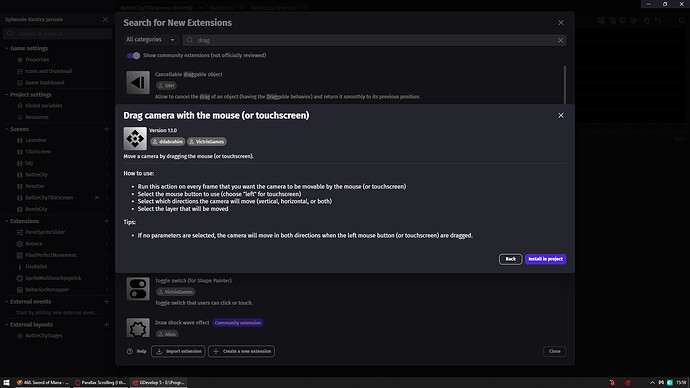
Task: Add a new scene with plus icon
Action: click(106, 129)
